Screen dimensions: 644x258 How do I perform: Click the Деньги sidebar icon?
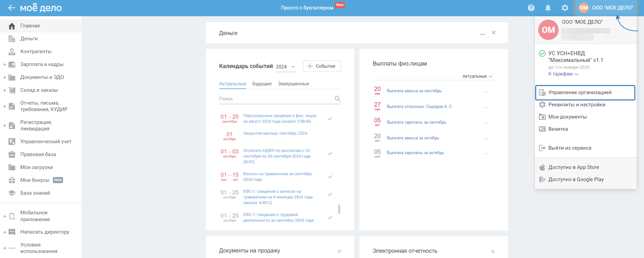pos(12,39)
